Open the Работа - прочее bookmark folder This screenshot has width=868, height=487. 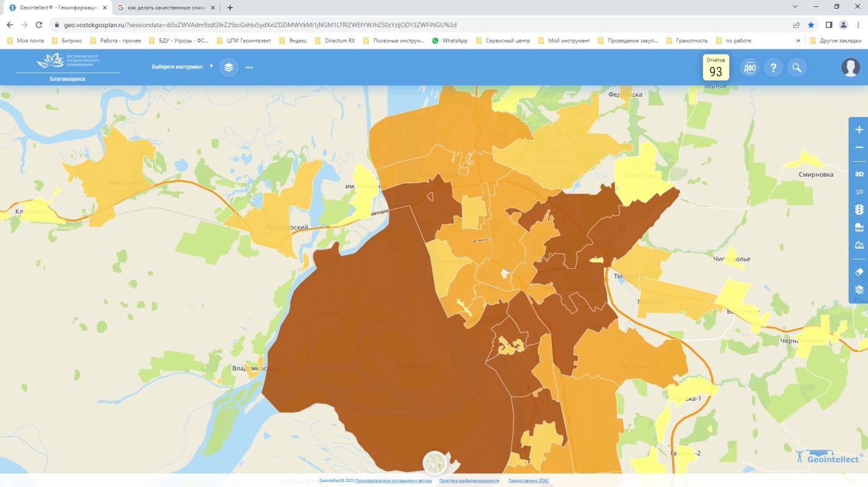(x=115, y=41)
